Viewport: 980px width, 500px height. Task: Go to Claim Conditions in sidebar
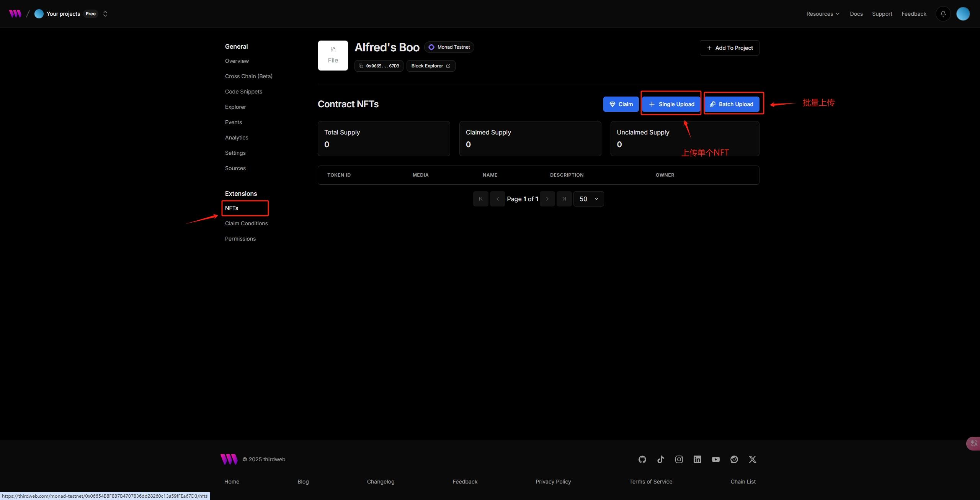(x=246, y=223)
